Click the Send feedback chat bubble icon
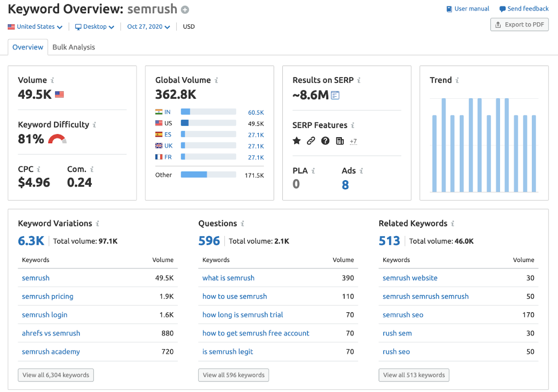 tap(503, 9)
